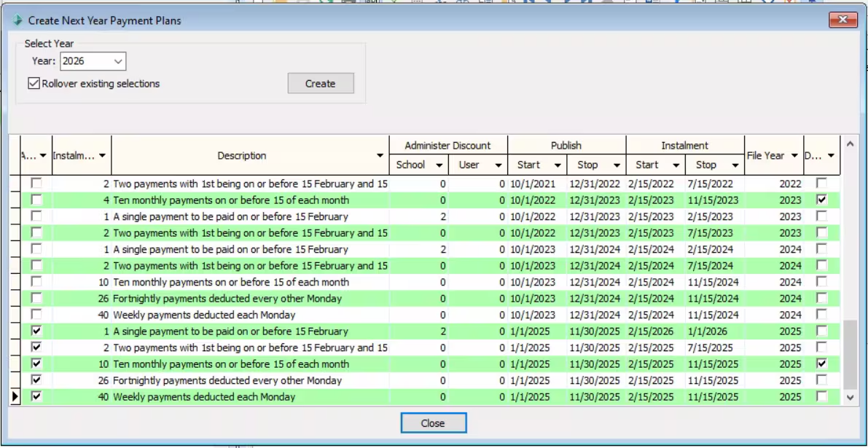Image resolution: width=868 pixels, height=448 pixels.
Task: Open the Instalm... column filter arrow
Action: pyautogui.click(x=103, y=156)
